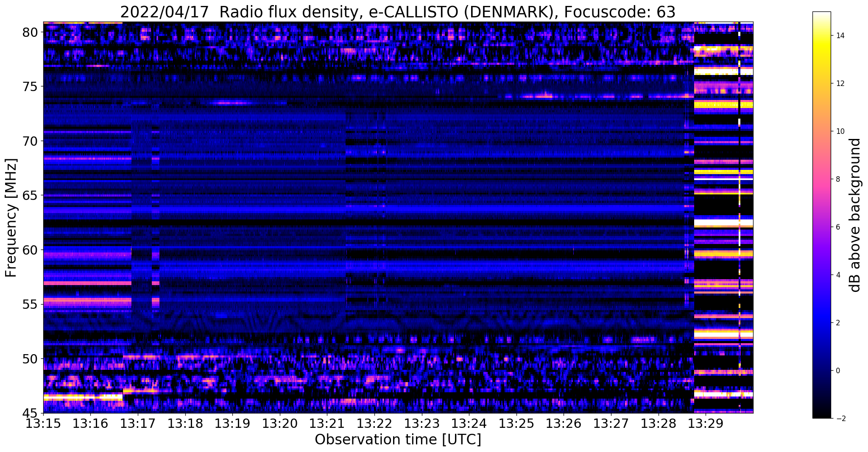Click the colorbar tick label 14
The image size is (868, 452).
840,36
